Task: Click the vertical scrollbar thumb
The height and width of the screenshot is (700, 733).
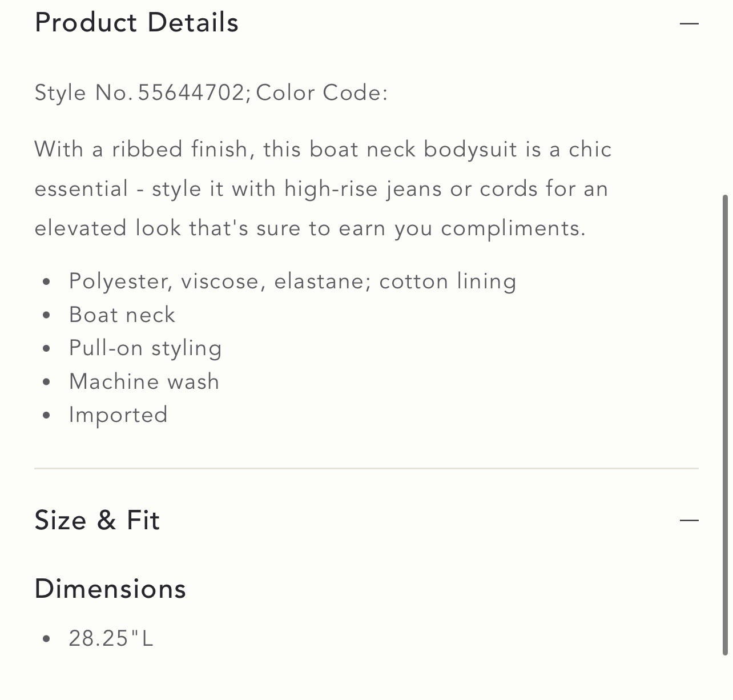Action: click(x=725, y=425)
